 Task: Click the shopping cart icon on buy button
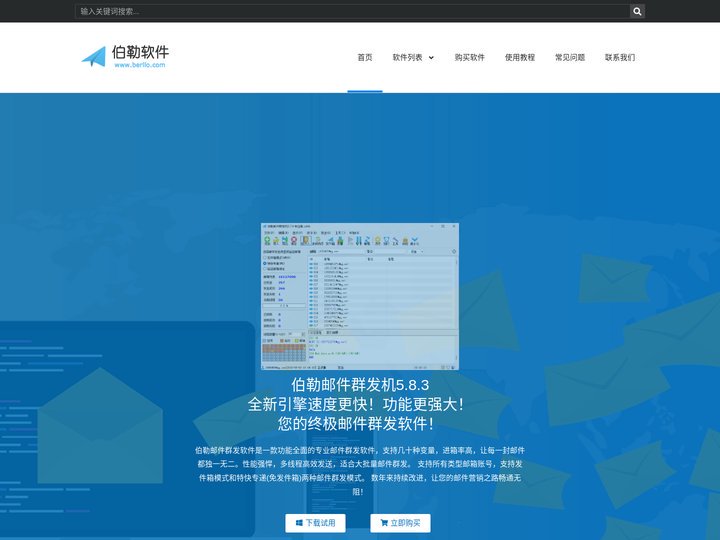[384, 523]
